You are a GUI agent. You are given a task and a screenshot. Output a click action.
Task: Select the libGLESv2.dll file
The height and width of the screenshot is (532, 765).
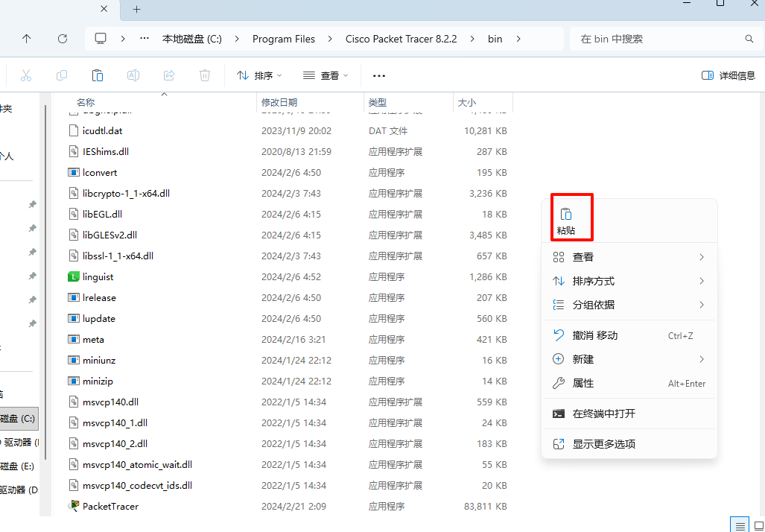109,235
